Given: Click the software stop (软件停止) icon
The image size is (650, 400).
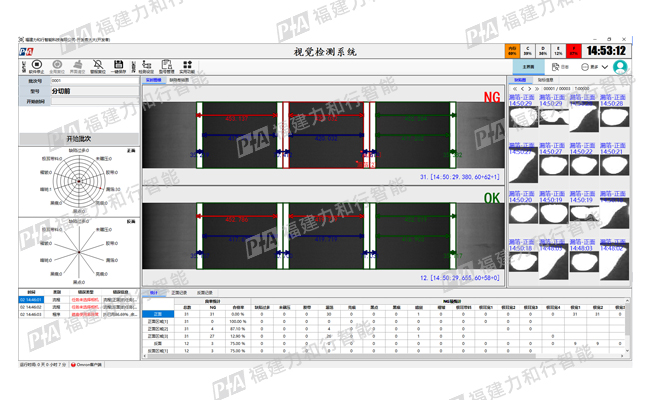Looking at the screenshot, I should pyautogui.click(x=36, y=67).
